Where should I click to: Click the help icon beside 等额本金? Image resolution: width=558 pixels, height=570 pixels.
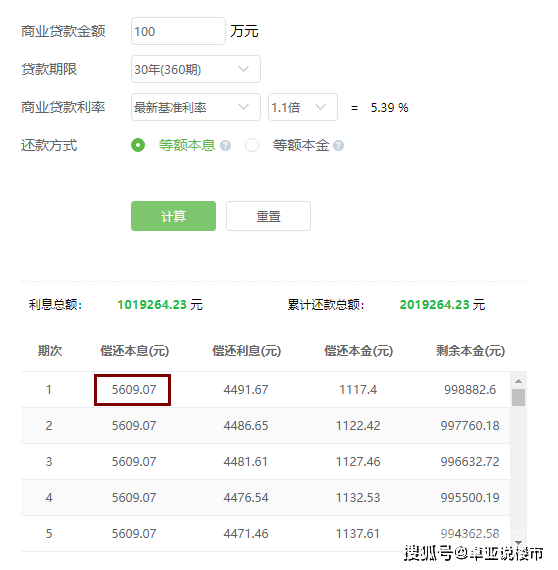[x=338, y=146]
